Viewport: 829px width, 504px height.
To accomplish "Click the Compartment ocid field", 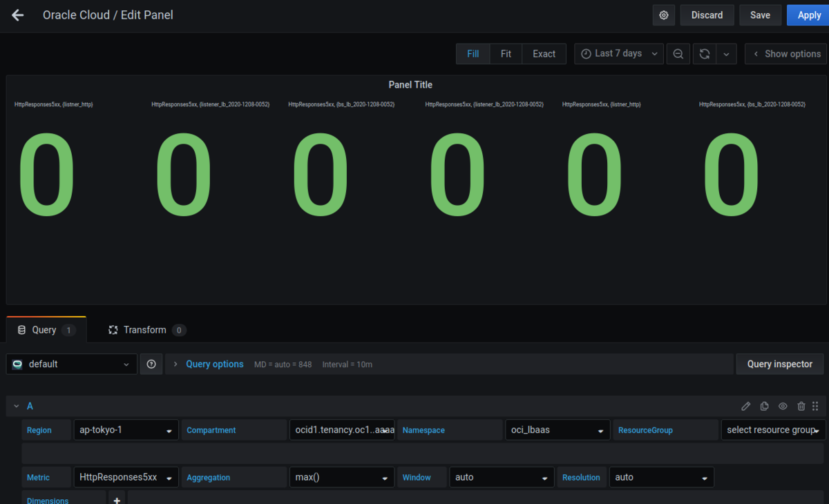I will coord(341,429).
